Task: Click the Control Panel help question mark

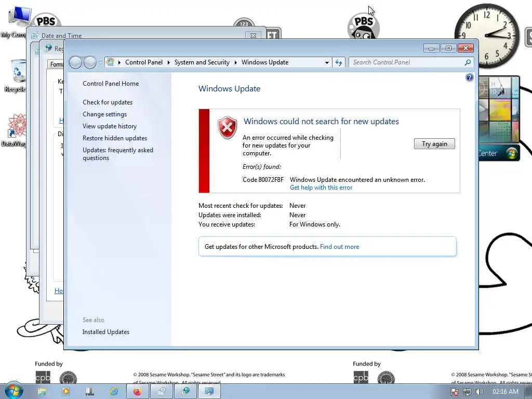Action: pyautogui.click(x=469, y=78)
